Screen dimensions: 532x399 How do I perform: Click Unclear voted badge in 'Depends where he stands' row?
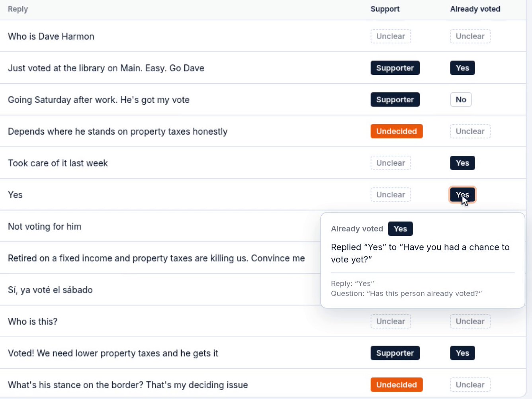coord(470,131)
